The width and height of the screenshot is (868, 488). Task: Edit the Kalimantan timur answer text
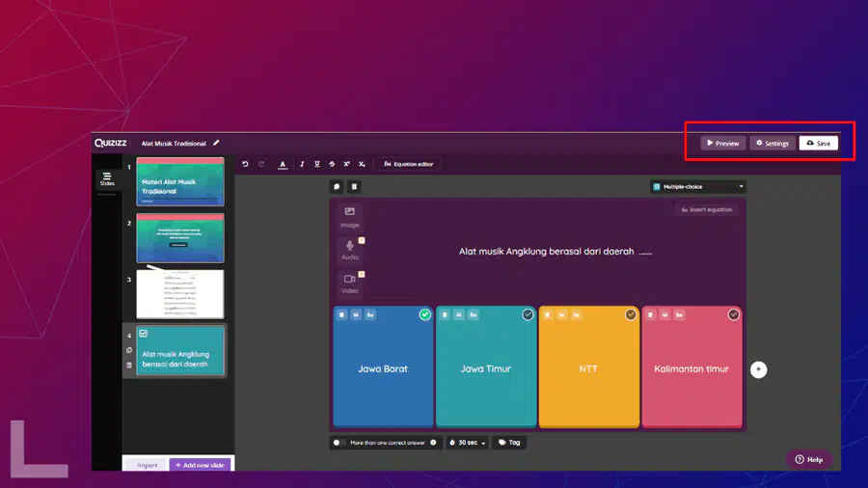pyautogui.click(x=692, y=369)
